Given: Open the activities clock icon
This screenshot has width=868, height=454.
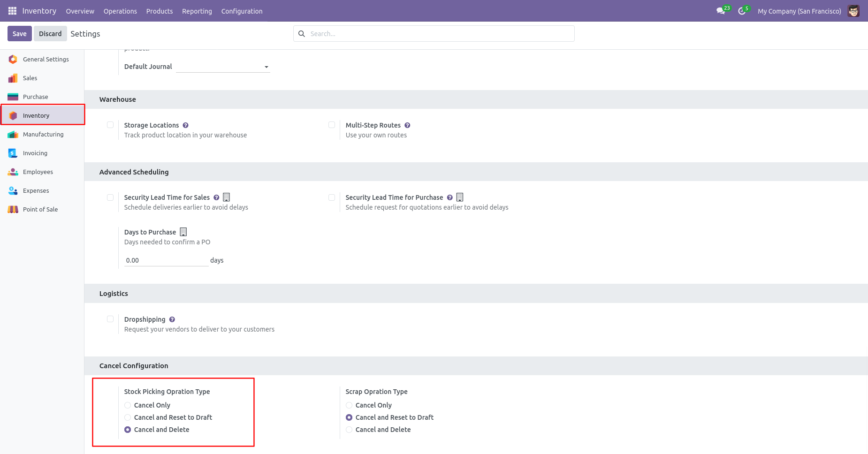Looking at the screenshot, I should (x=742, y=11).
